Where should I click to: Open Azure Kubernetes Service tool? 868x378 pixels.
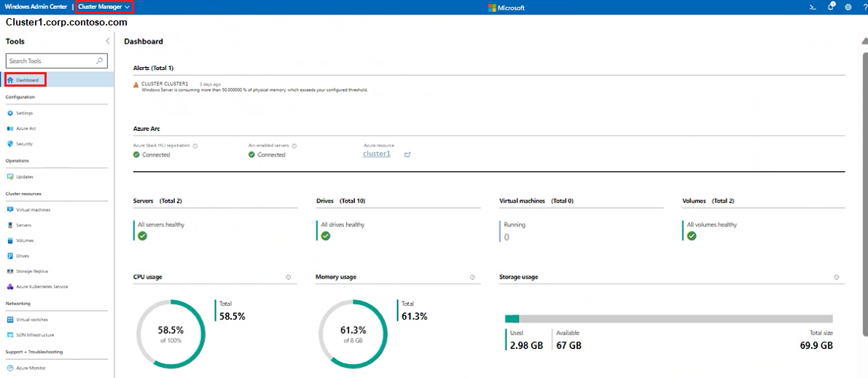(42, 287)
